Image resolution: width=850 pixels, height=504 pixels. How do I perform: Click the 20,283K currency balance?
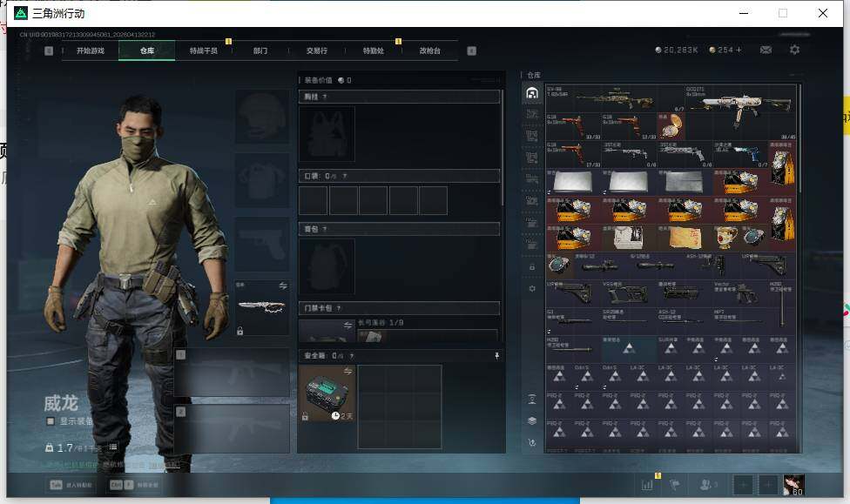(677, 50)
